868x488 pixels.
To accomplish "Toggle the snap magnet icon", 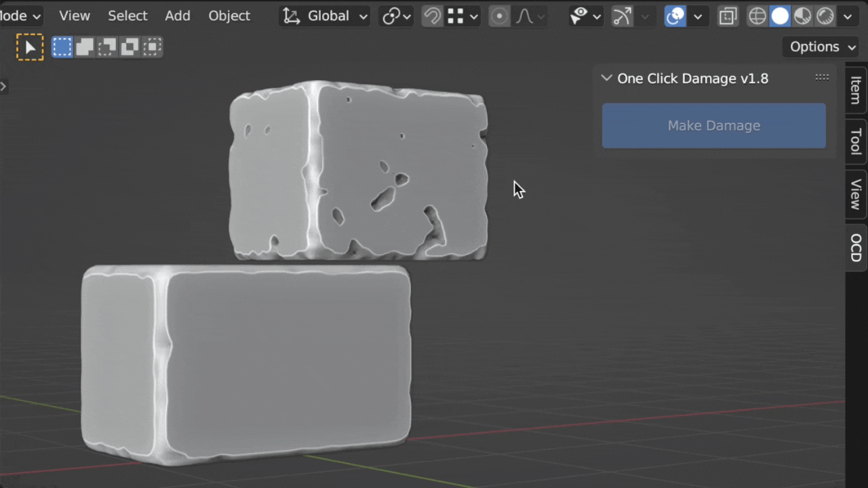I will pos(432,16).
